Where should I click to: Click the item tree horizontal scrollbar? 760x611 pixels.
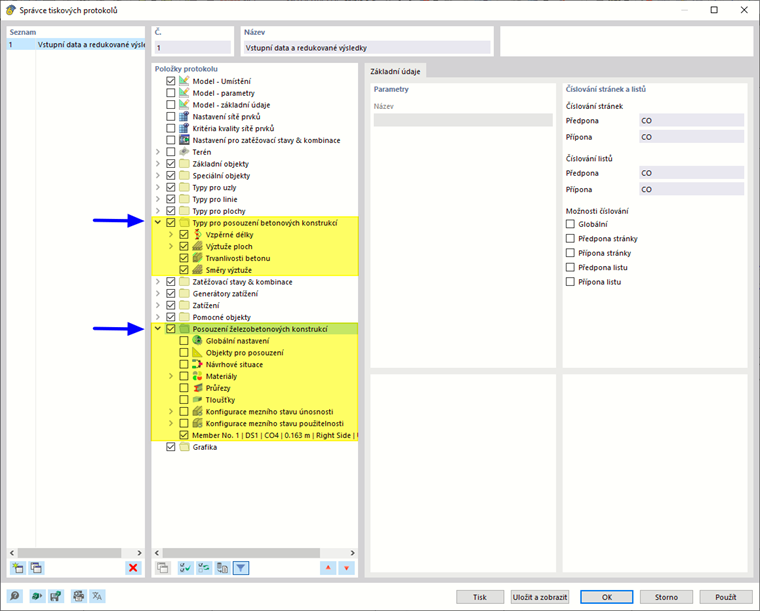pos(241,553)
